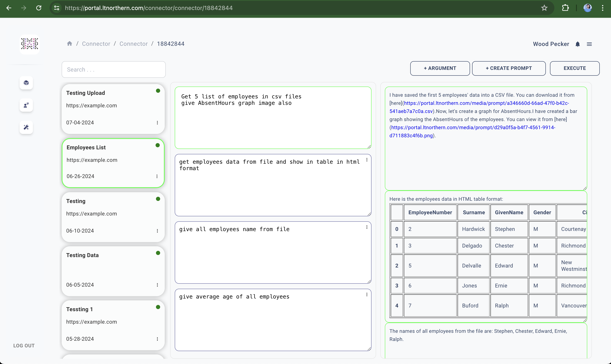
Task: Click into the Search field
Action: coord(113,69)
